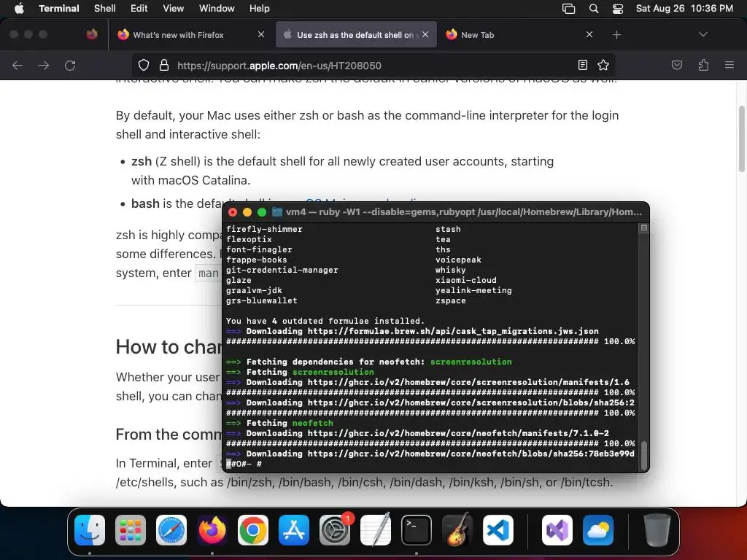The image size is (747, 560).
Task: Open the cloud app in the Dock
Action: [x=598, y=530]
